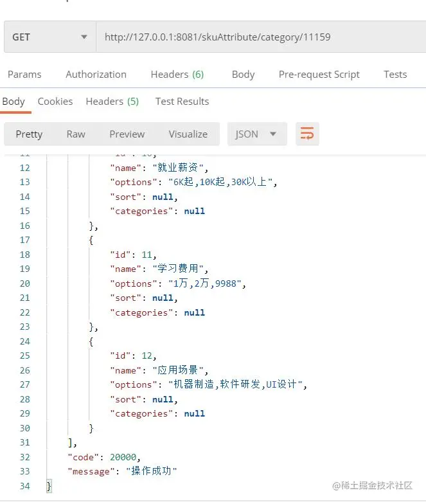Open the response Cookies tab
Screen dimensions: 426x504
pyautogui.click(x=55, y=101)
